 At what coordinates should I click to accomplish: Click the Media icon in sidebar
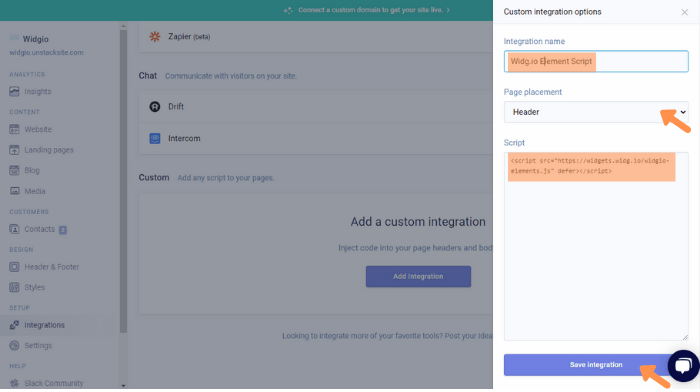14,191
